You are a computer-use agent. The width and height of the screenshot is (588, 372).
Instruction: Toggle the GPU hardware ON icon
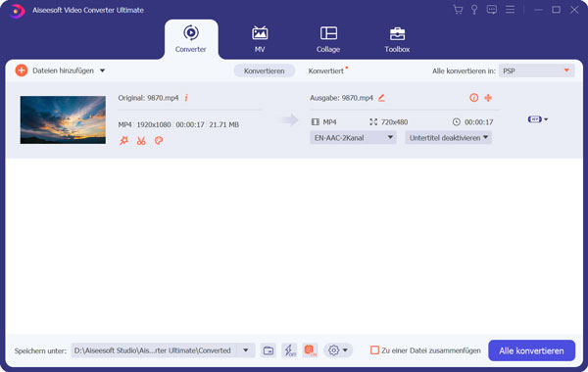pos(310,350)
